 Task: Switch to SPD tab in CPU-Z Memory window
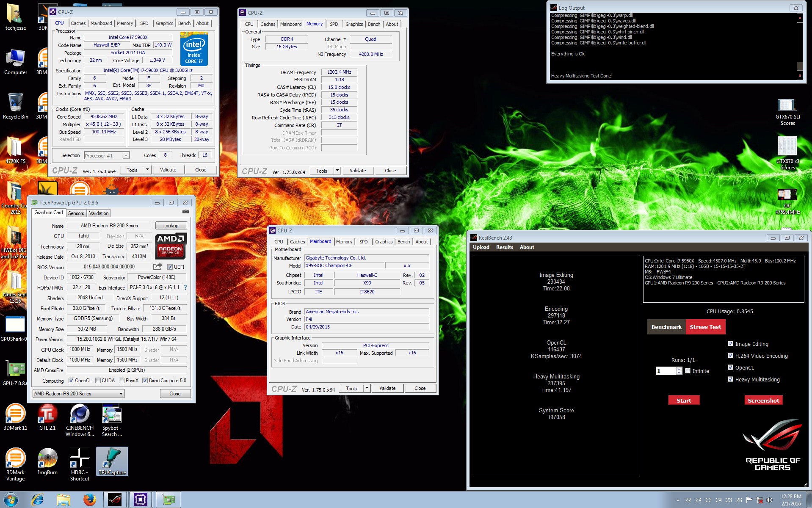click(x=334, y=24)
